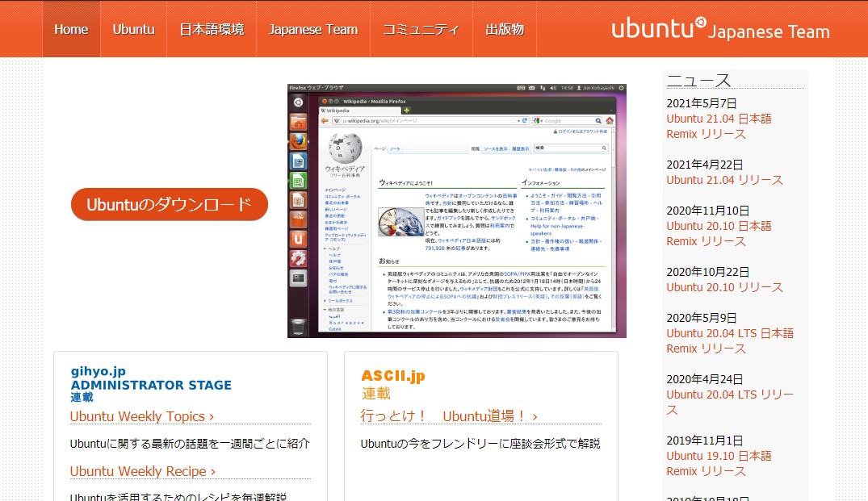Open the Home menu item
Screen dimensions: 868x501
71,29
